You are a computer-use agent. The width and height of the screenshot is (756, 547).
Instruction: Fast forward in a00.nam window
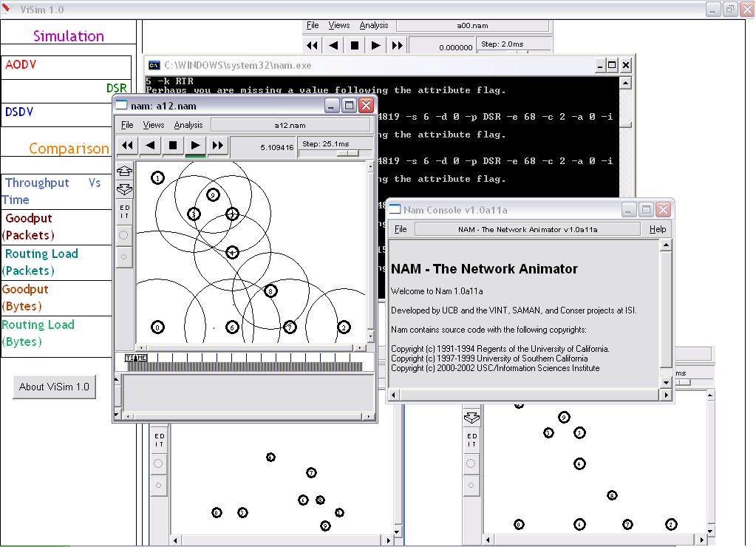click(x=397, y=46)
